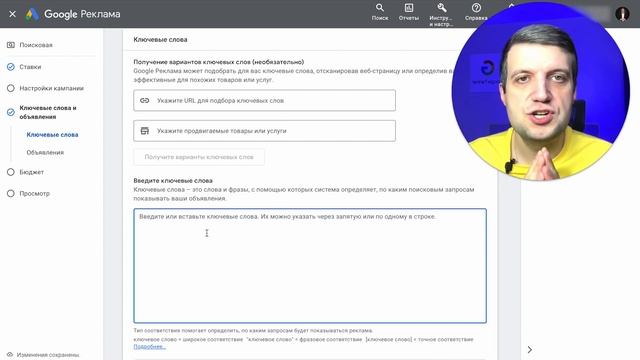Click the storefront icon in products field
Screen dimensions: 640x360
coord(144,131)
